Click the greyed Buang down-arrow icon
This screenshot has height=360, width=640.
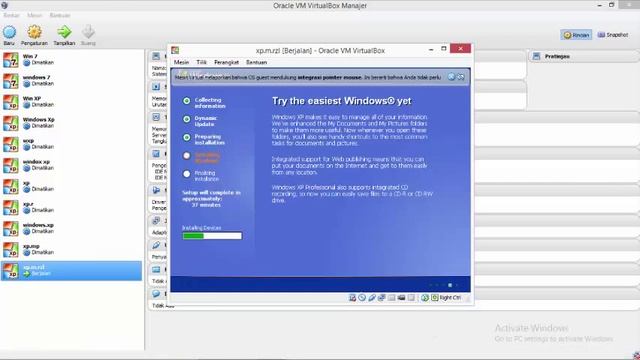[x=88, y=32]
